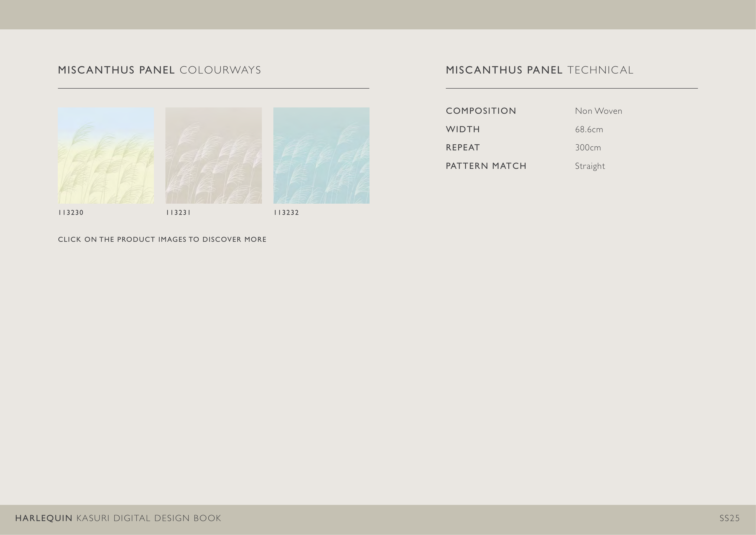
Task: Click the REPEAT label
Action: 463,148
